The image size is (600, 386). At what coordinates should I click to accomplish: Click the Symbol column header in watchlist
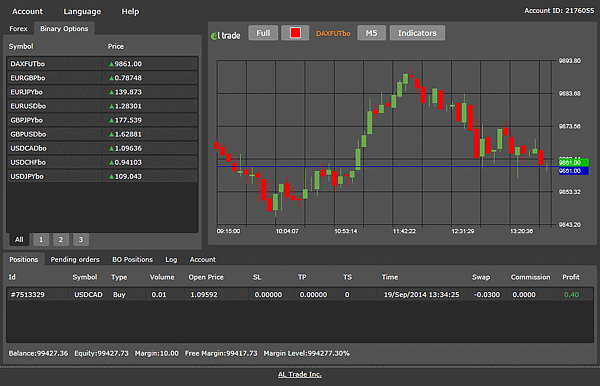coord(21,46)
